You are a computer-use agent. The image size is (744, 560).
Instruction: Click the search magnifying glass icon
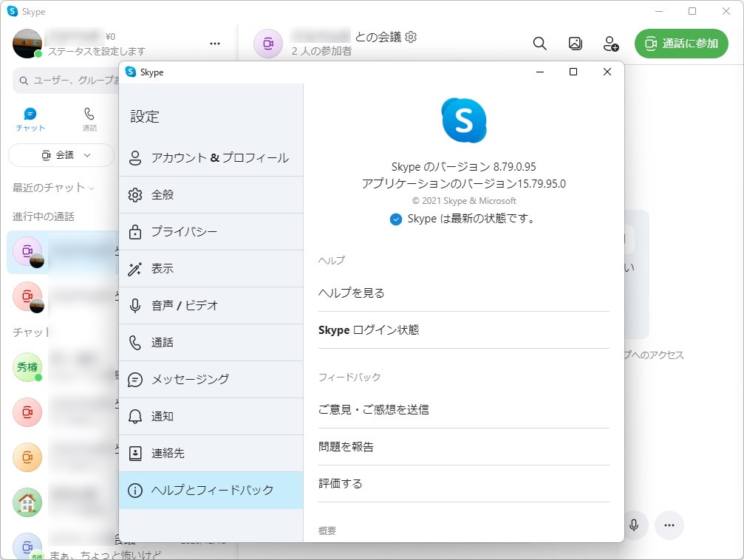(x=539, y=44)
